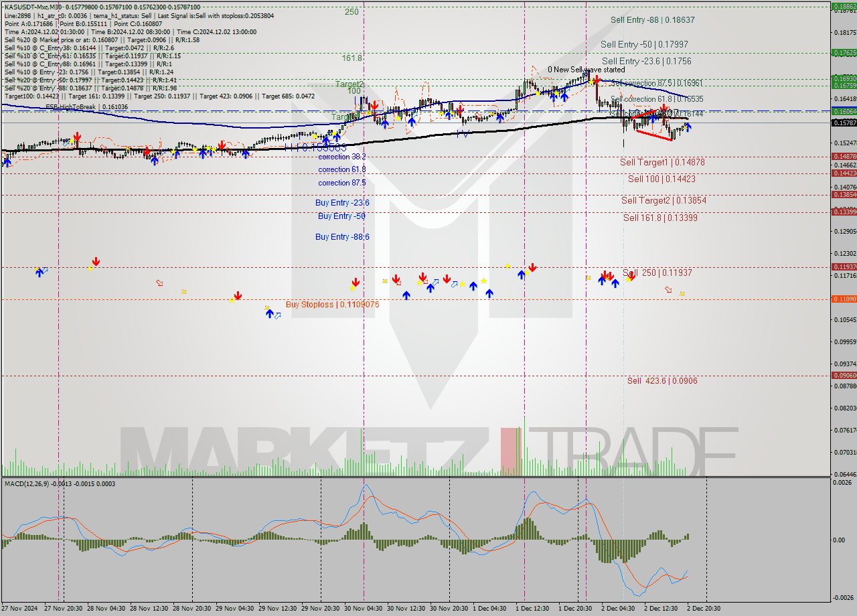
Task: Select the 'Buy Entry -23.6' label
Action: 342,202
